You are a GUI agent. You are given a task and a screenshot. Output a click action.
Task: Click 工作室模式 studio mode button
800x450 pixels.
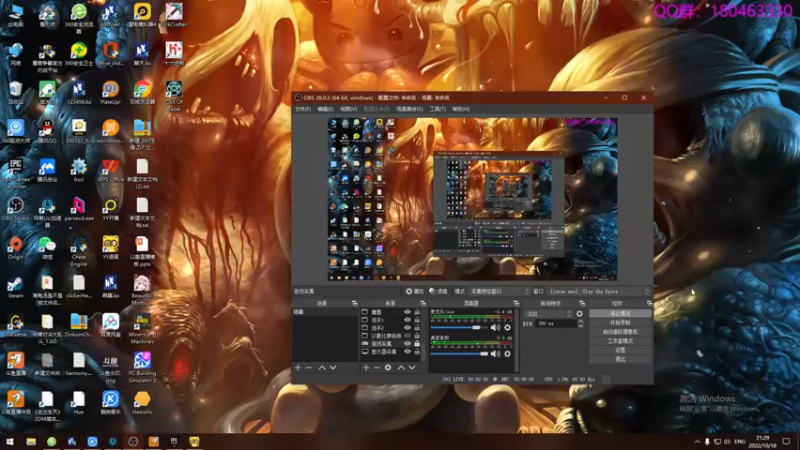(620, 341)
